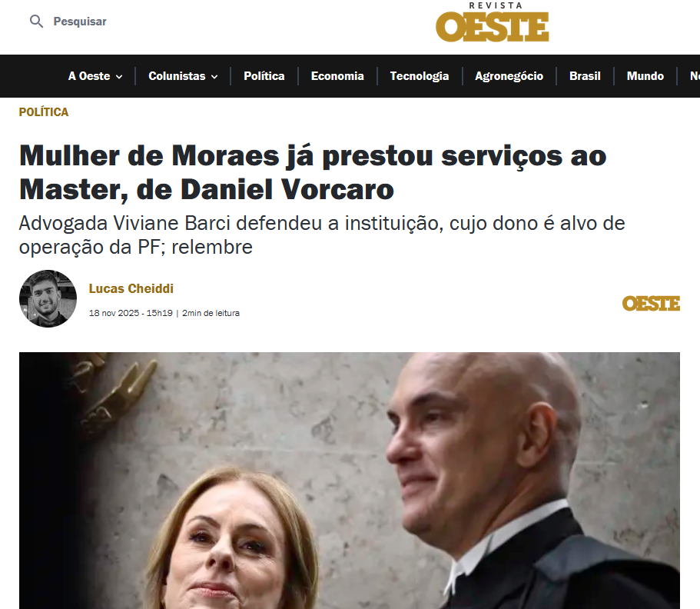Screen dimensions: 700x609
Task: Open the Agronegócio section
Action: 509,76
